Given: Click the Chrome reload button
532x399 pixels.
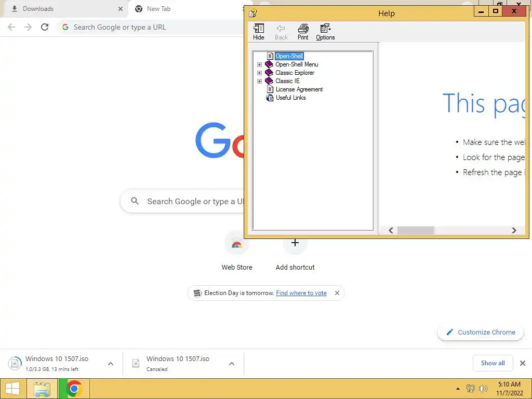Looking at the screenshot, I should coord(45,27).
